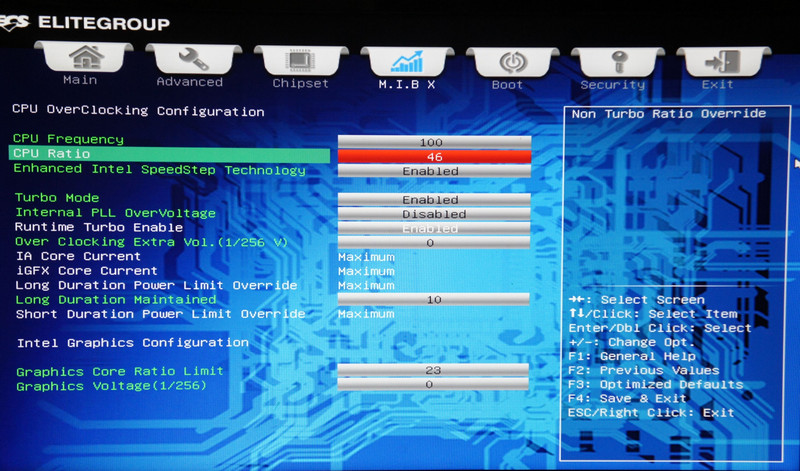Click the +/-: Change Opt. hint
This screenshot has width=800, height=471.
pos(632,342)
